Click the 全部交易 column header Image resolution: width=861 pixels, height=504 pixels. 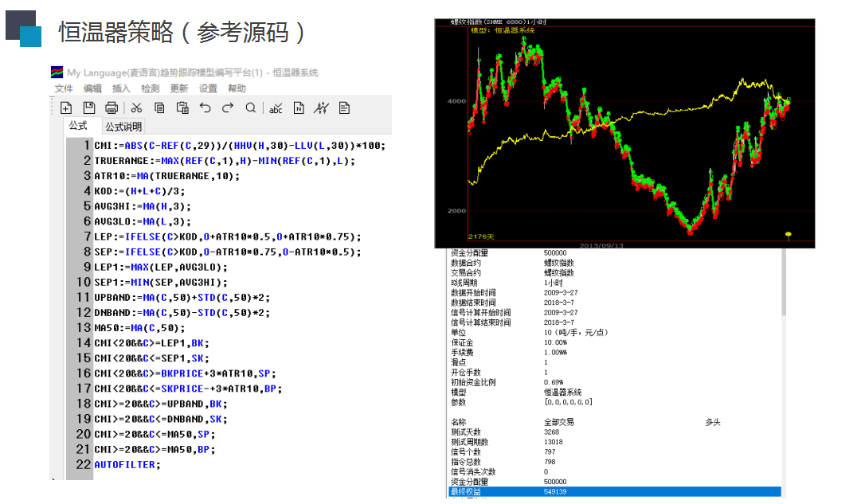[559, 422]
